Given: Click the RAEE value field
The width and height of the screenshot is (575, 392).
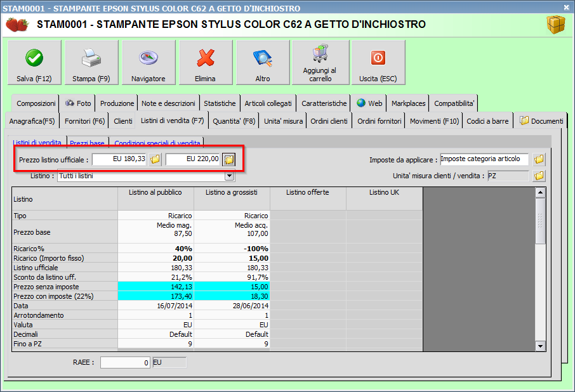Looking at the screenshot, I should click(125, 362).
